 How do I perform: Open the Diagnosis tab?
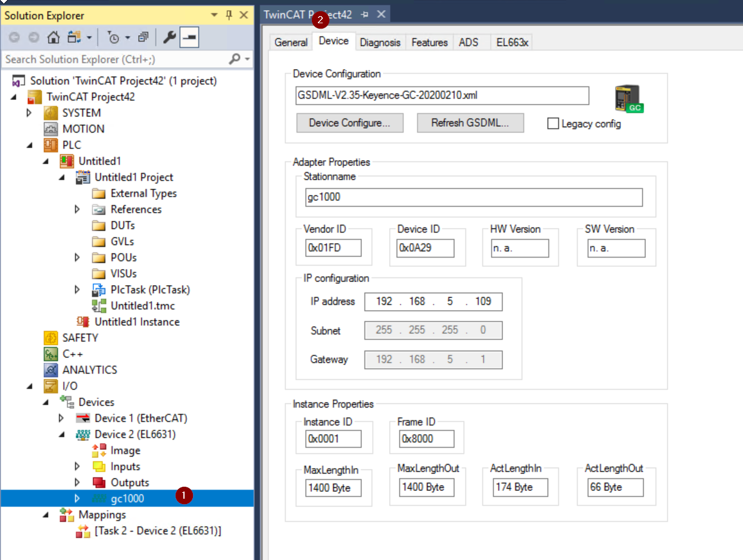pos(380,42)
